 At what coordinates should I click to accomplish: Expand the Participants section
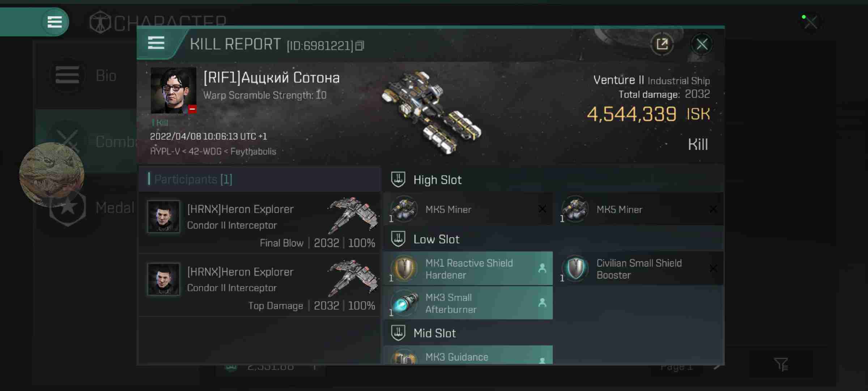[193, 180]
